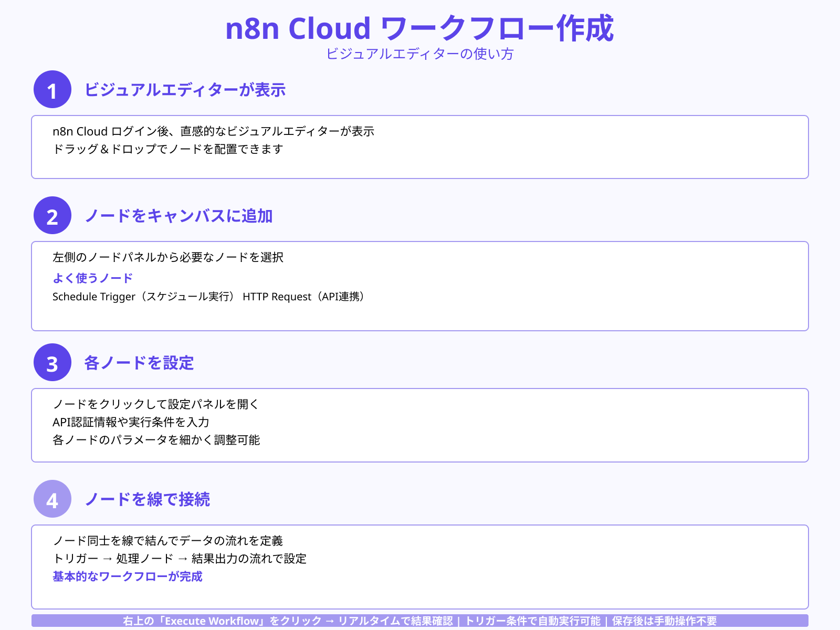
Task: Select the 基本的なワークフローが完成 text
Action: 129,576
